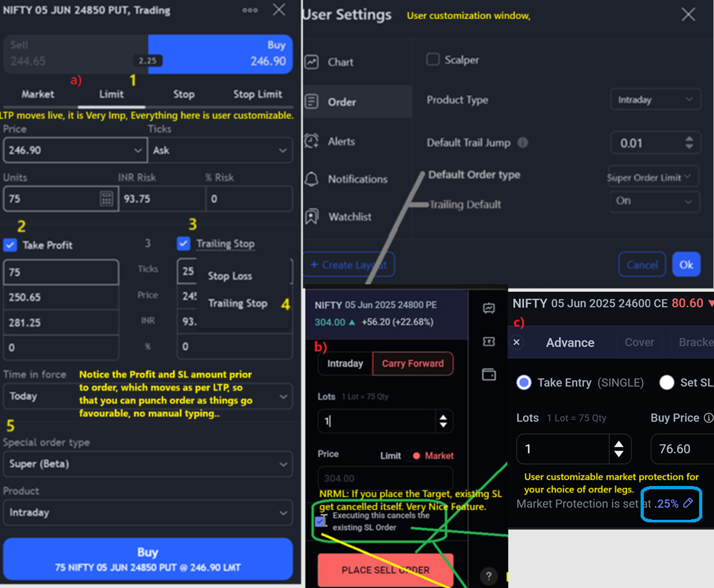
Task: Open Default Order type dropdown Super Order Limit
Action: coord(654,177)
